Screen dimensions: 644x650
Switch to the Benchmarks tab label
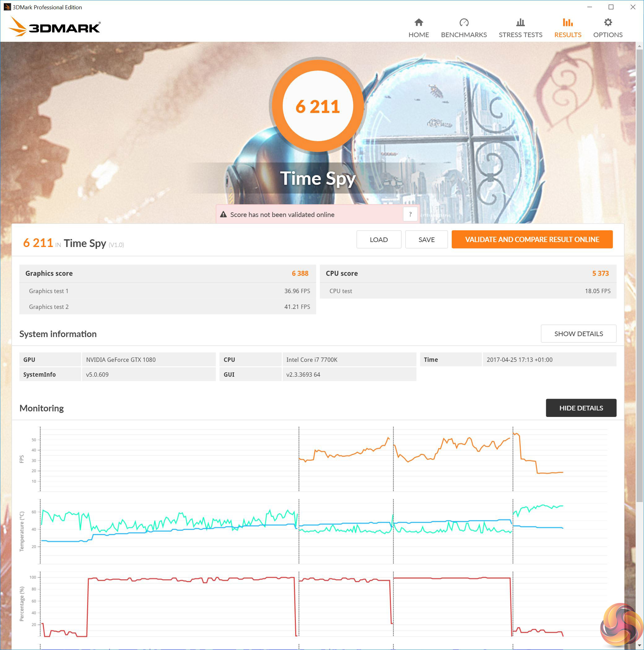pyautogui.click(x=464, y=35)
